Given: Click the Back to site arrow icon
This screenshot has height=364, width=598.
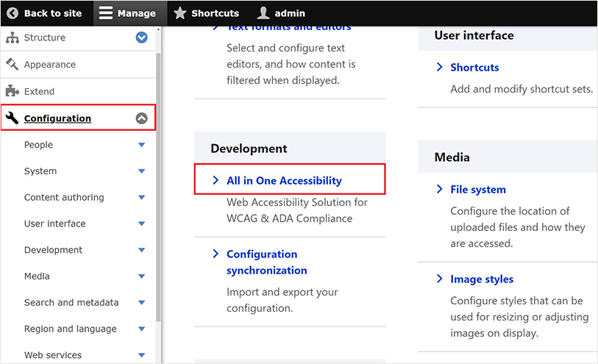Looking at the screenshot, I should [13, 13].
